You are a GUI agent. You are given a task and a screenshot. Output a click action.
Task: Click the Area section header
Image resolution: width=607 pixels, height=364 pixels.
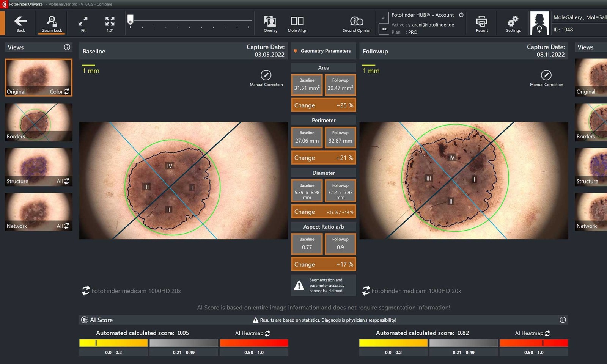point(324,68)
